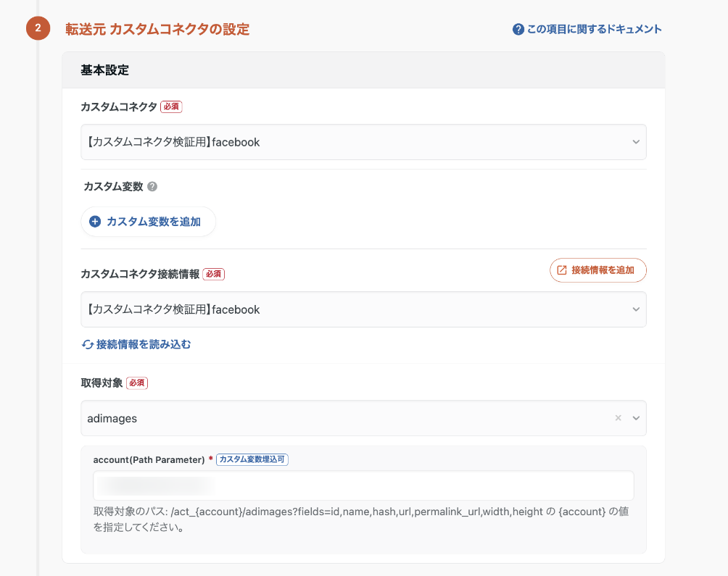Click the question mark icon before ドキュメント link
The width and height of the screenshot is (728, 576).
518,30
